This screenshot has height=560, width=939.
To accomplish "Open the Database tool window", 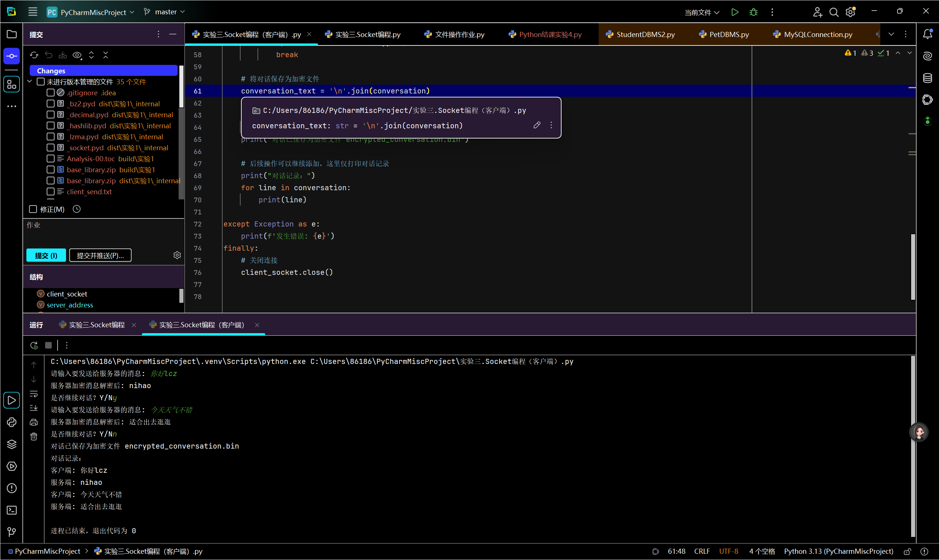I will 927,78.
